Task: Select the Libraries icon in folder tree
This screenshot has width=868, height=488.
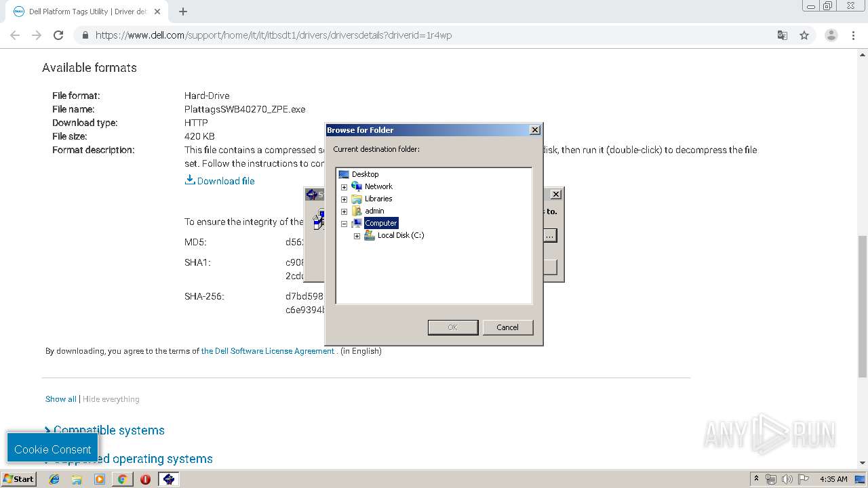Action: point(357,199)
